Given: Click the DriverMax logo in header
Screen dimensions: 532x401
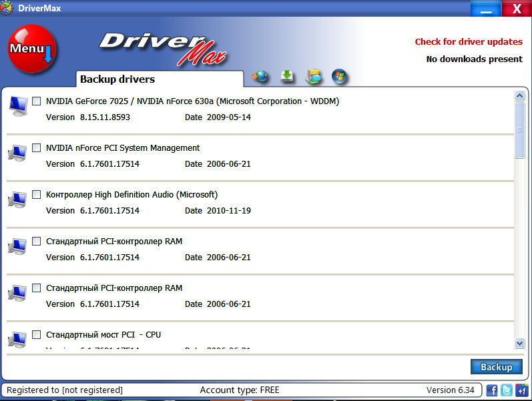Looking at the screenshot, I should click(163, 48).
